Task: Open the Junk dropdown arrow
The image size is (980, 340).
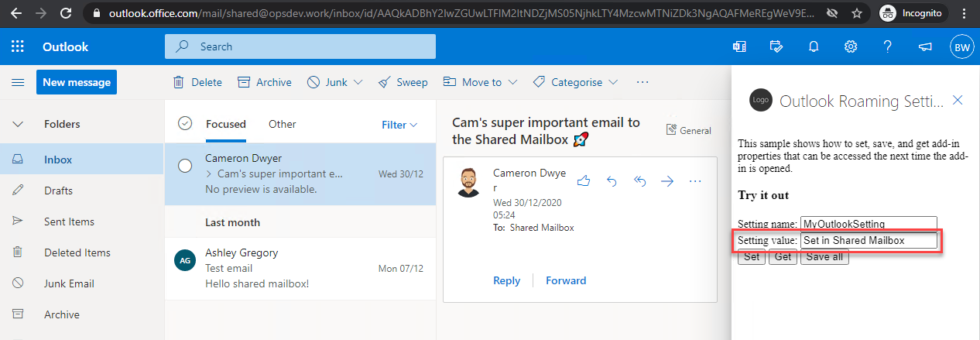Action: (358, 83)
